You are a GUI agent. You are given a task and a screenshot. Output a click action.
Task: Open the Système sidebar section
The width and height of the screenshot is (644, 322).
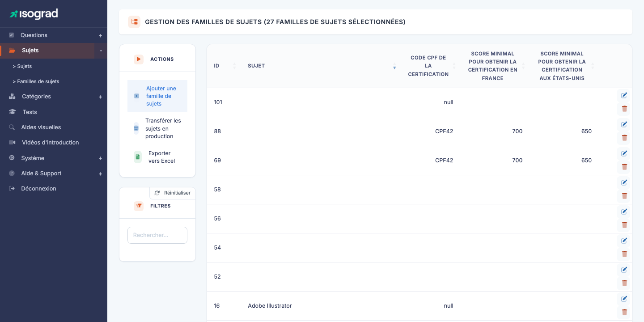[33, 158]
